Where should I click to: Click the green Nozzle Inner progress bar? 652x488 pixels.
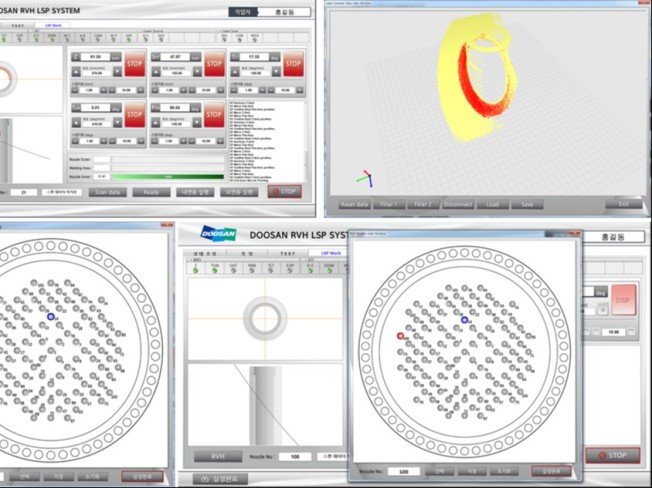click(x=167, y=177)
